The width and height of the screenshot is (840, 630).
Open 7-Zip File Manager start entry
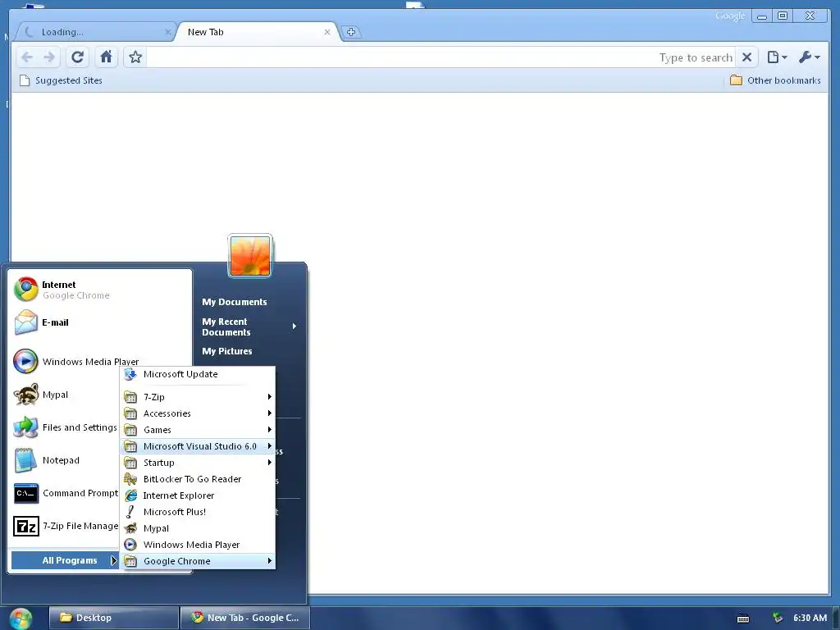coord(64,526)
